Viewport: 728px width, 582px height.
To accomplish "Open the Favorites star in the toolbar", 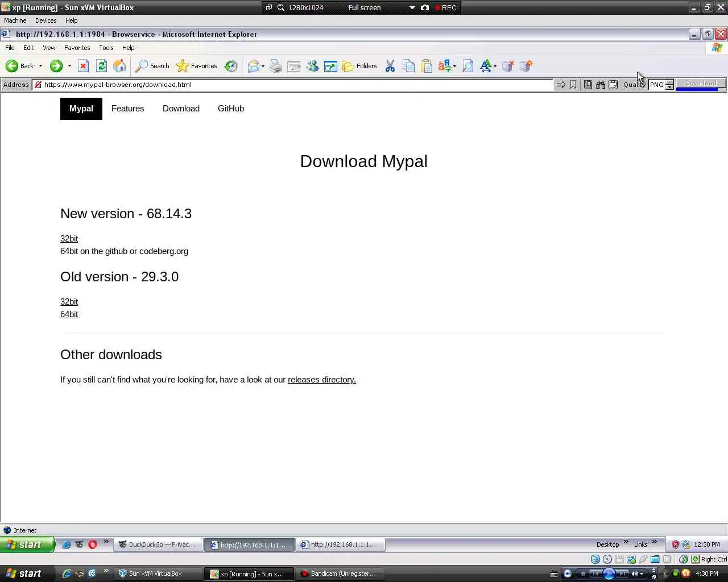I will (x=197, y=66).
